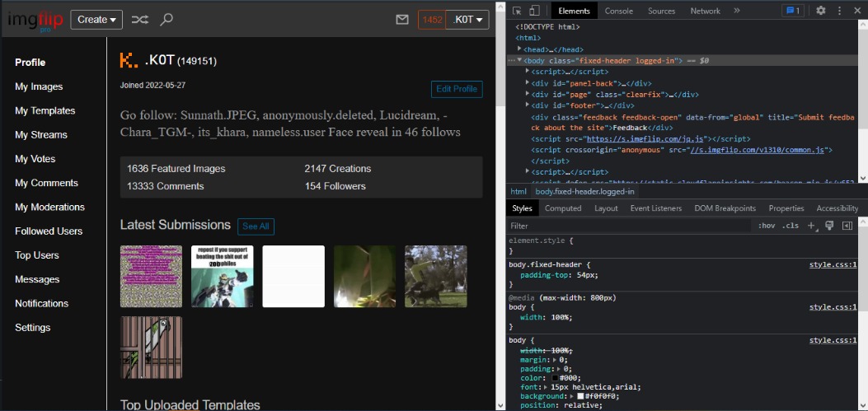Screen dimensions: 868x411
Task: Switch to the Console tab
Action: [619, 11]
